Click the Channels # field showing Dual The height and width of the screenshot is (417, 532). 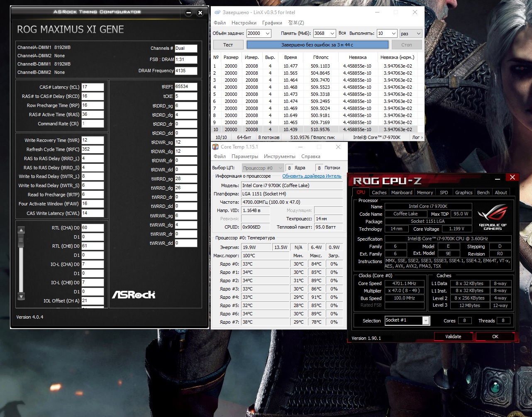pos(186,48)
